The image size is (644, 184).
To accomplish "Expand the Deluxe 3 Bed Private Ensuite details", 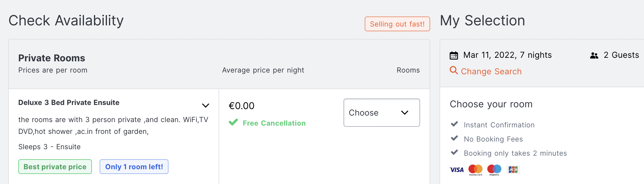I will (x=206, y=105).
